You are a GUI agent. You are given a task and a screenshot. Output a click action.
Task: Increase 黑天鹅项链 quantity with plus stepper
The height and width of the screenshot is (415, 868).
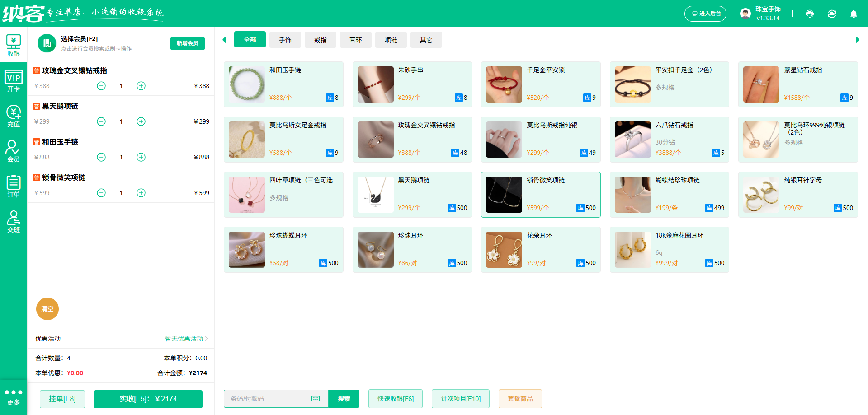click(141, 121)
